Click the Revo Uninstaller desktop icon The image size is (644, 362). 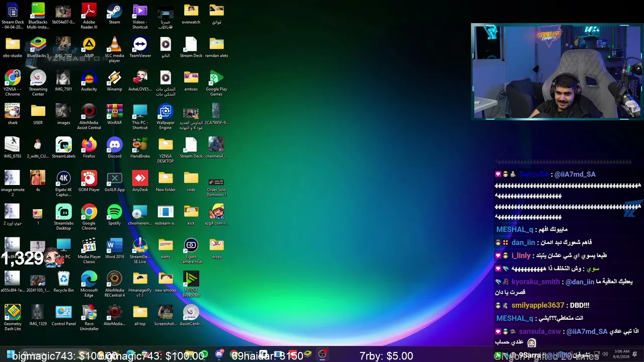coord(89,318)
